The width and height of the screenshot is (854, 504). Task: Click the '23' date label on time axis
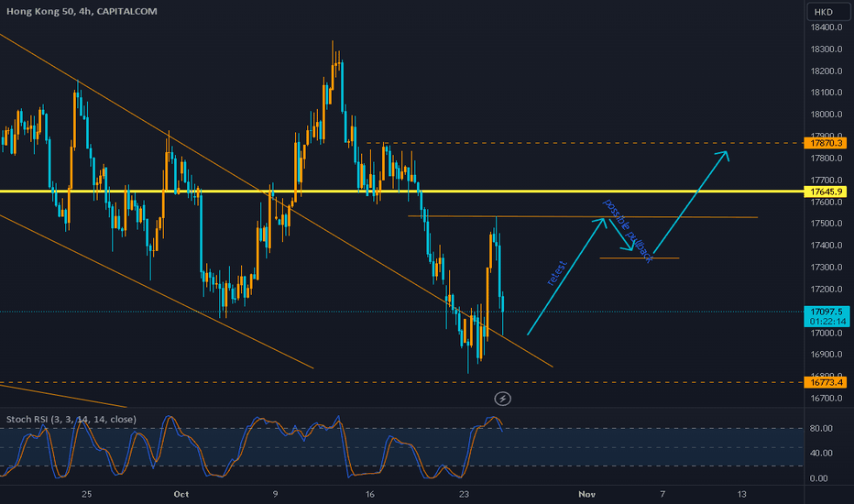coord(464,494)
